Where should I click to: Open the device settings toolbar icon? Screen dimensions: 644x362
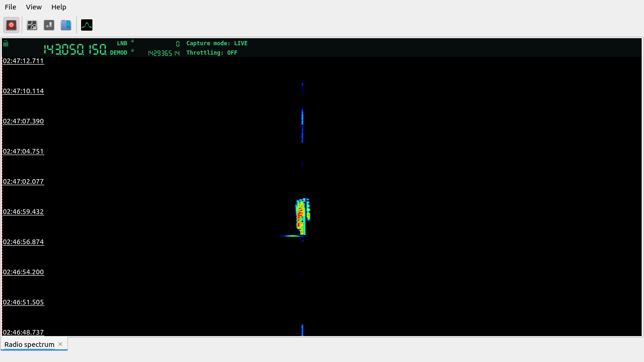[32, 25]
